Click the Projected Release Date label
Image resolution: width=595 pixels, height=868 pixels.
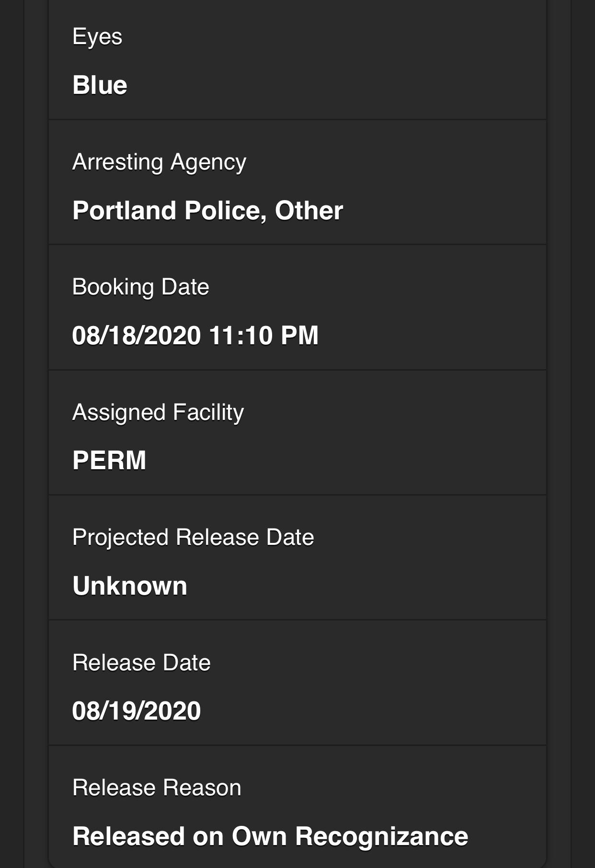193,537
